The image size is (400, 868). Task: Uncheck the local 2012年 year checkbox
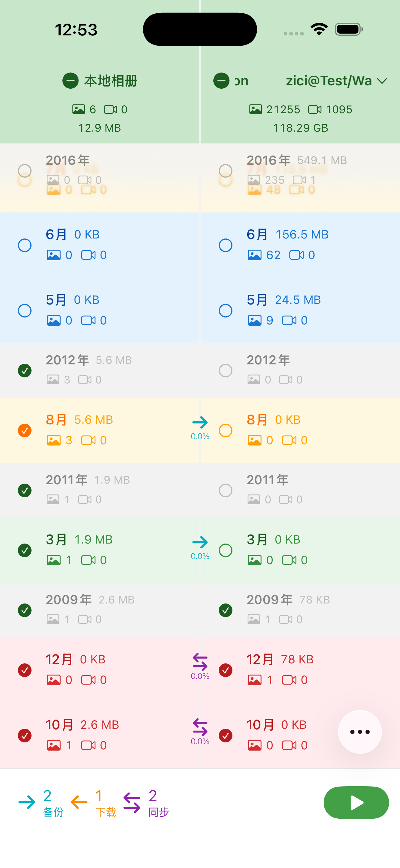click(25, 371)
